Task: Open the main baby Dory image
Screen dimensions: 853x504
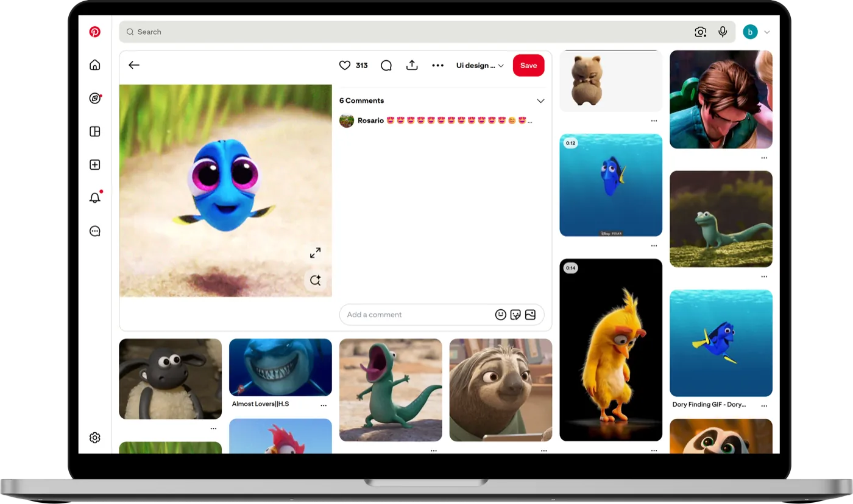Action: (x=225, y=191)
